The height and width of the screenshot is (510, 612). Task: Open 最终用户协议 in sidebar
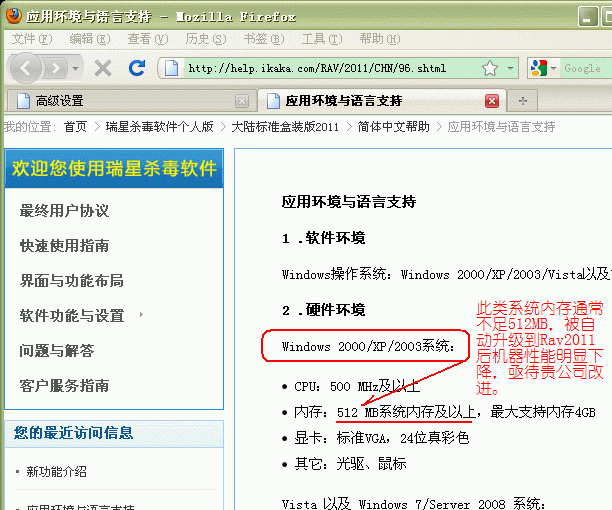64,211
